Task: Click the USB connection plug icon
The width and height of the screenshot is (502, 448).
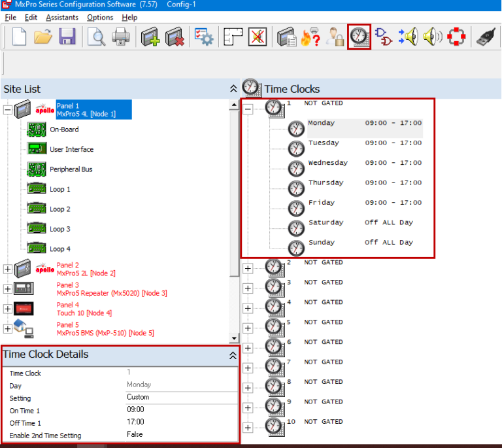Action: (487, 37)
